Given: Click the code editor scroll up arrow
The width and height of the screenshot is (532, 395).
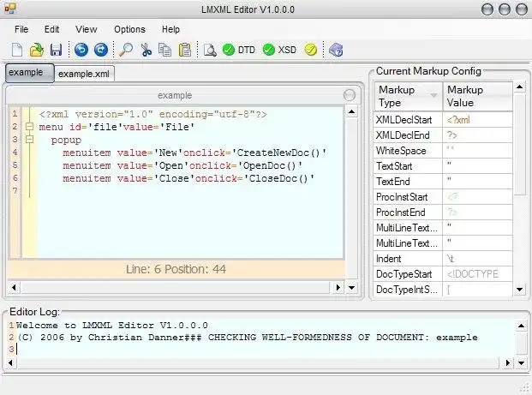Looking at the screenshot, I should [352, 111].
